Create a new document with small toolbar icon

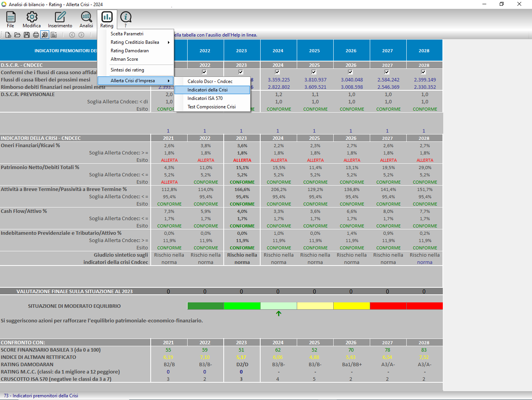click(8, 35)
